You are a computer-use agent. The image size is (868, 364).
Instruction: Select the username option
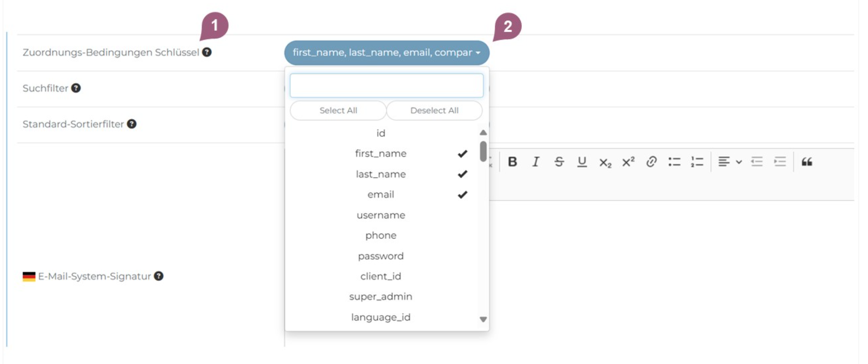pos(381,215)
